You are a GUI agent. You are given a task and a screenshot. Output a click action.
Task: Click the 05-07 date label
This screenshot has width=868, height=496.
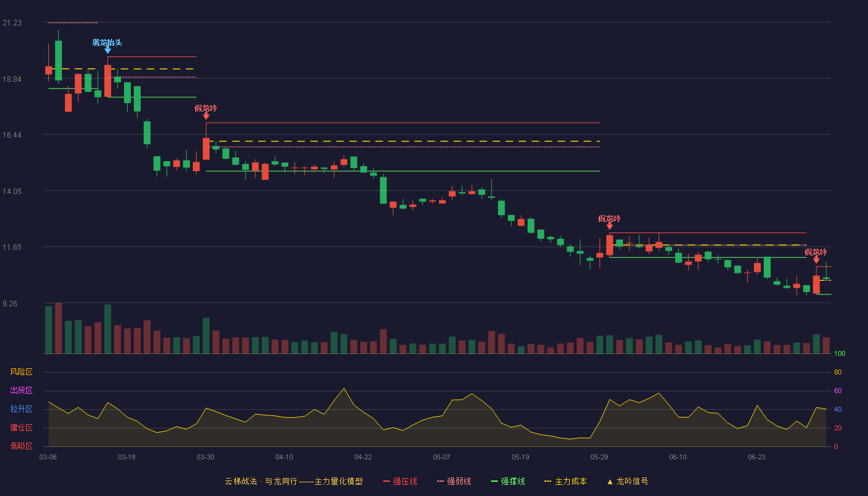click(x=441, y=457)
